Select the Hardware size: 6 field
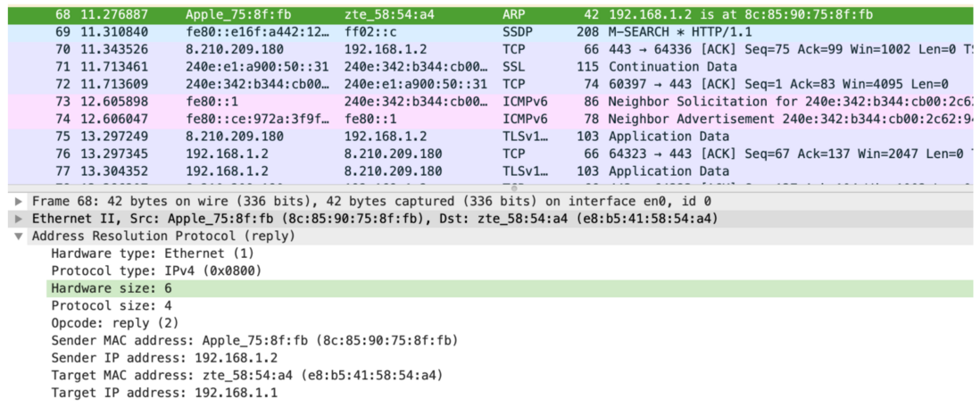This screenshot has width=980, height=416. pos(510,288)
